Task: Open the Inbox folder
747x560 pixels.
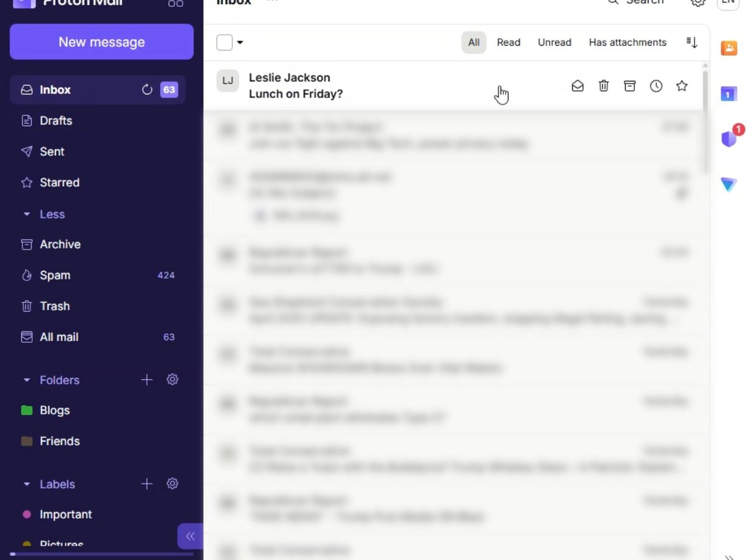Action: point(97,90)
